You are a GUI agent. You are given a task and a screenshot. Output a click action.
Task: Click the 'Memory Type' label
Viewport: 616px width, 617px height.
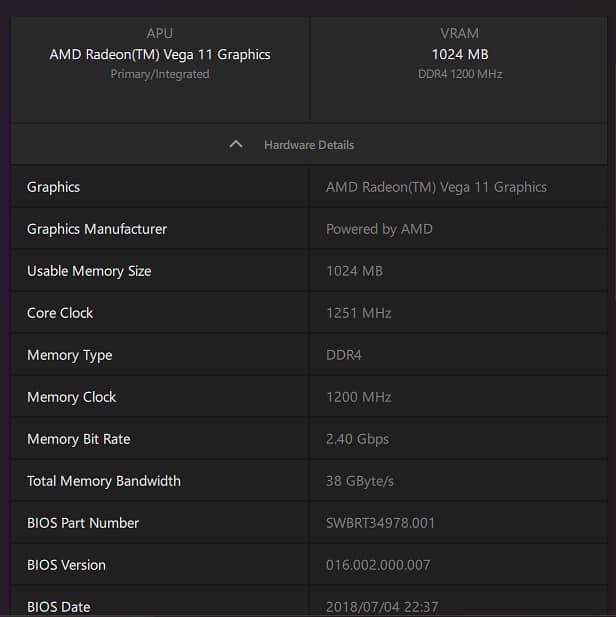coord(70,355)
